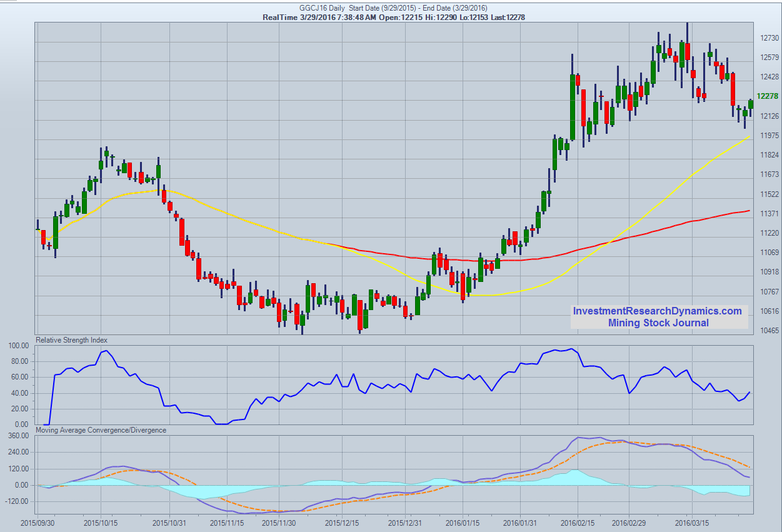Click the 2016/02/15 date marker

click(x=577, y=522)
